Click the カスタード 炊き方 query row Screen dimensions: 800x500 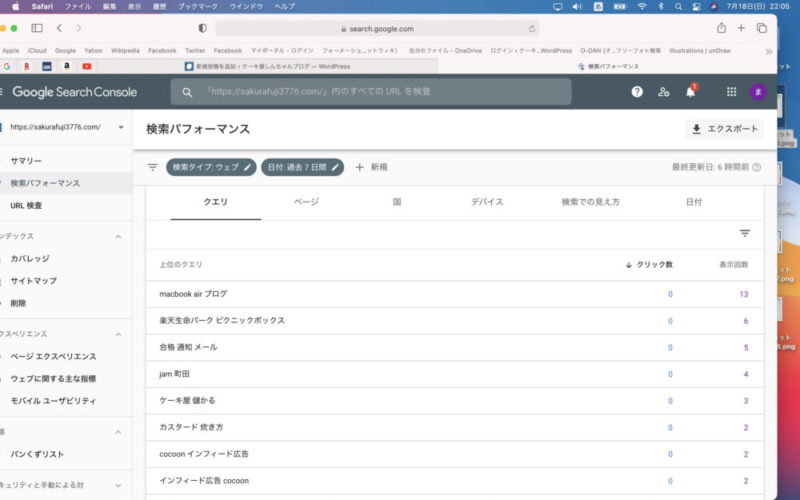point(455,428)
